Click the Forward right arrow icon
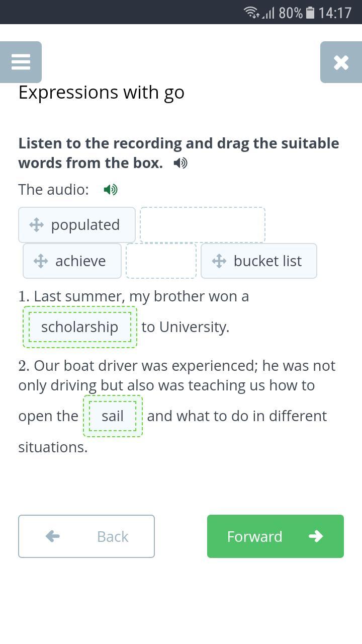 (x=316, y=536)
